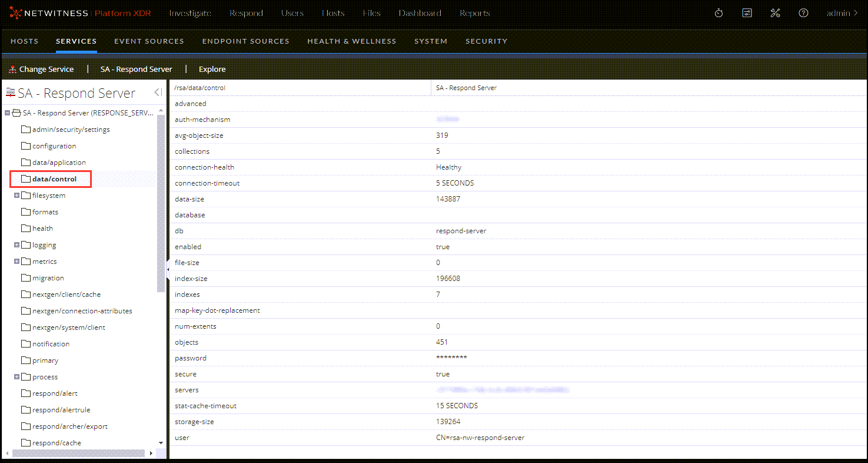
Task: Collapse the SA - Respond Server root node
Action: click(x=6, y=113)
